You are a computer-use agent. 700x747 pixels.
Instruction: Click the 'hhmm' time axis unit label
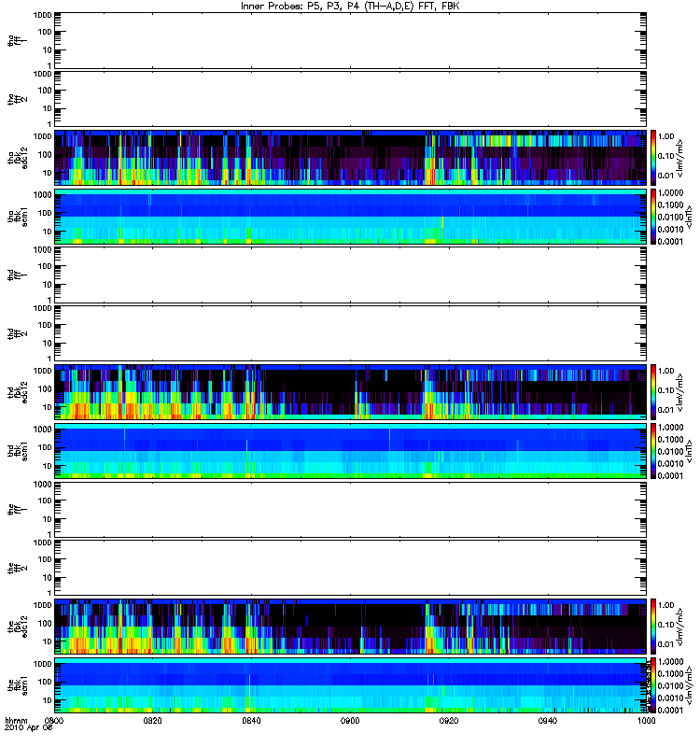click(x=16, y=721)
